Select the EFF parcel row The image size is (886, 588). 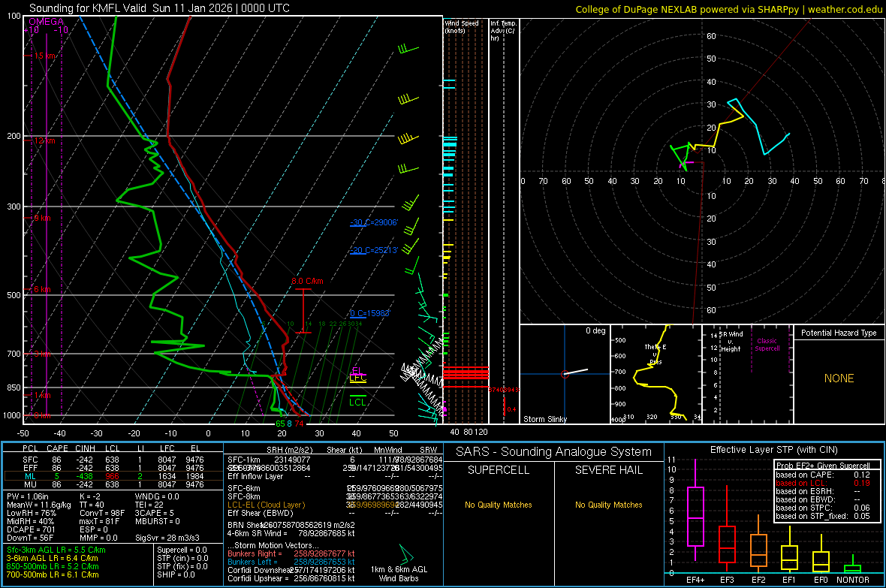point(113,468)
